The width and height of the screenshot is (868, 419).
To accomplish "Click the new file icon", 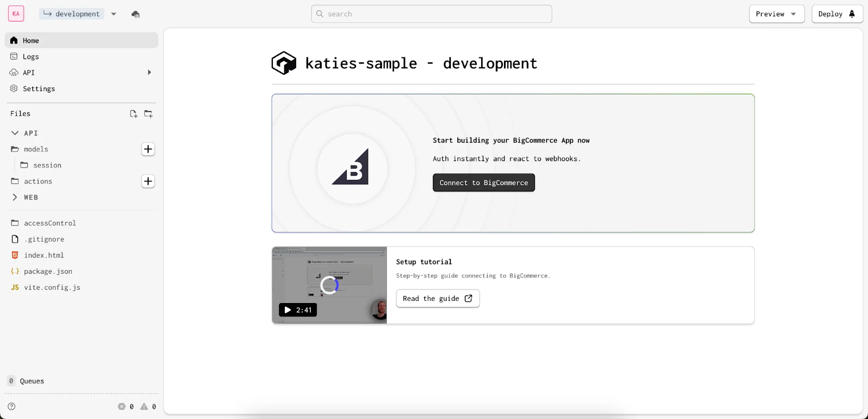I will (x=133, y=114).
